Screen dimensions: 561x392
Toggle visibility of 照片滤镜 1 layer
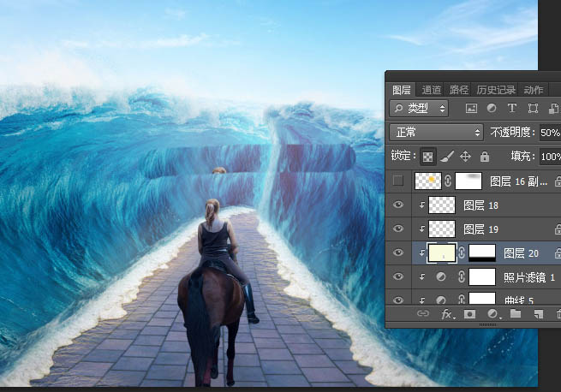pyautogui.click(x=398, y=276)
